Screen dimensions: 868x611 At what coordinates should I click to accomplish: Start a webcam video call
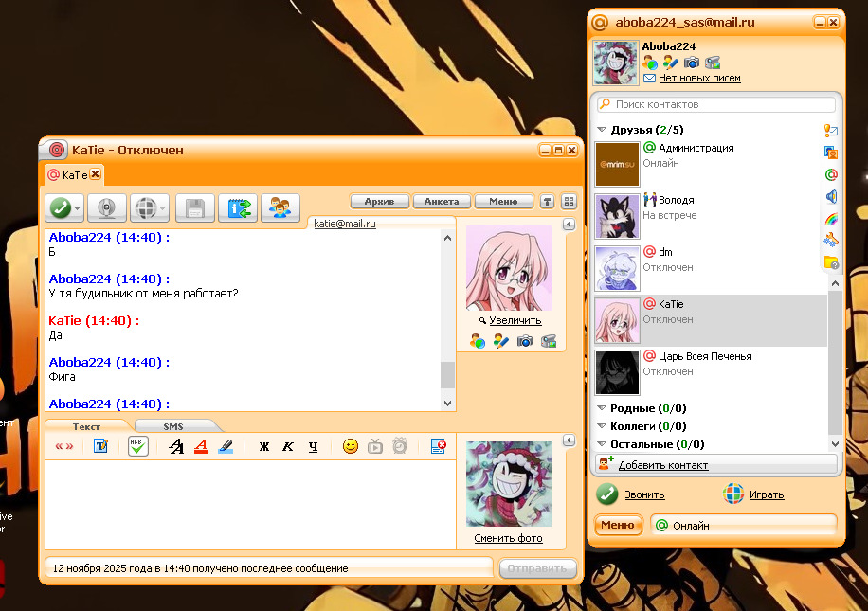tap(106, 208)
